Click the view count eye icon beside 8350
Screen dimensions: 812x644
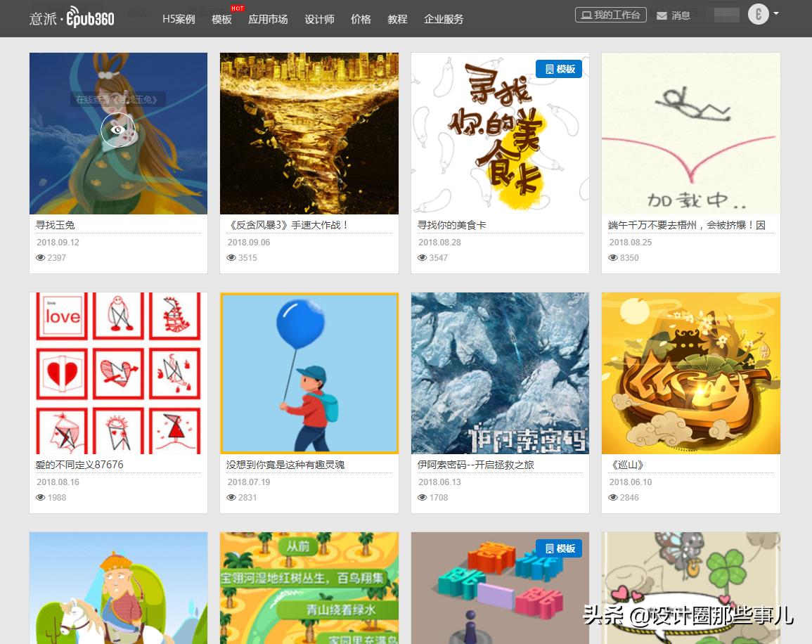pyautogui.click(x=612, y=258)
